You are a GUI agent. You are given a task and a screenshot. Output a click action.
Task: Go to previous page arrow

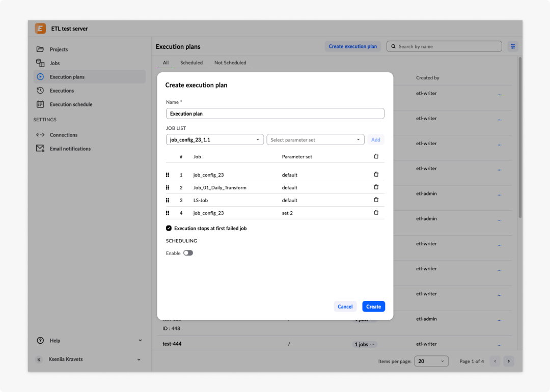[x=496, y=361]
